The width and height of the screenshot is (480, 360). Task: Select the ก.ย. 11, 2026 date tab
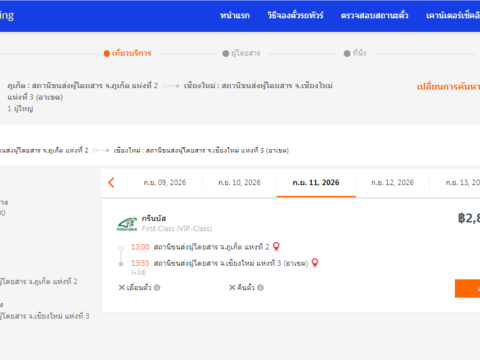pos(316,183)
